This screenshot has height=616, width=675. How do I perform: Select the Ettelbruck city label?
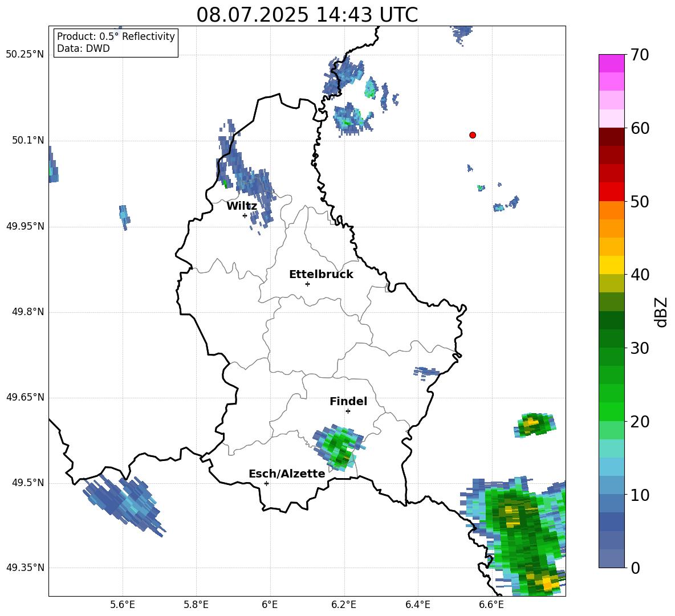[321, 275]
